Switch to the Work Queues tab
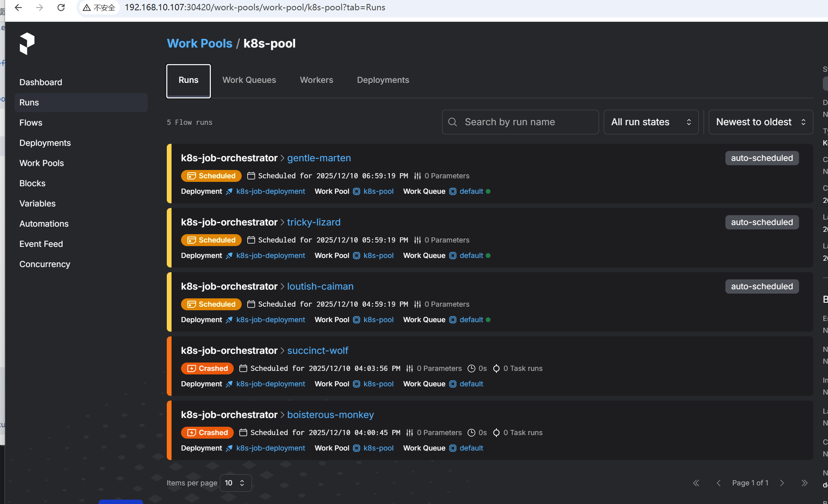The image size is (828, 504). click(249, 80)
